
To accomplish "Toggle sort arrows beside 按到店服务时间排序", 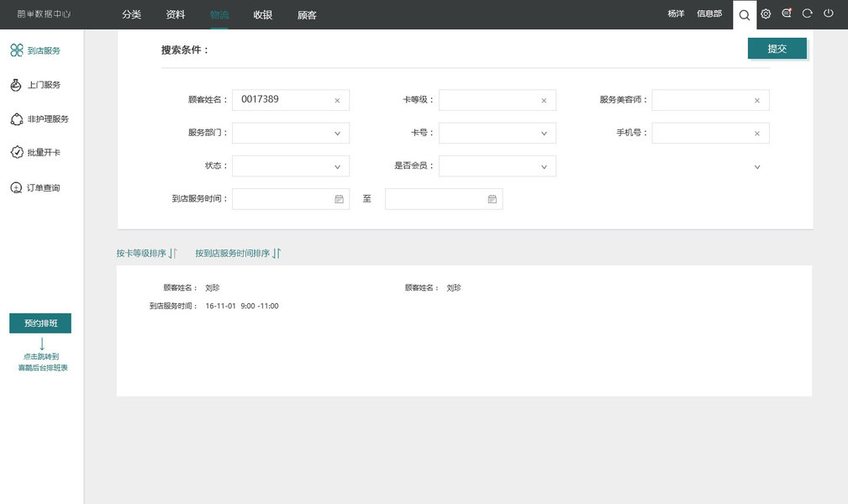I will [x=277, y=253].
